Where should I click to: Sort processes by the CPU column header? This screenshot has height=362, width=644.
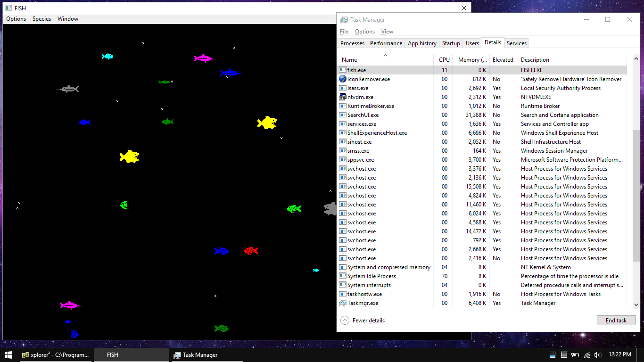(444, 60)
